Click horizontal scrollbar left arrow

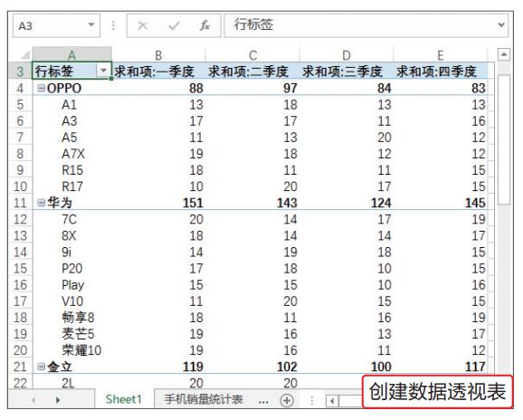[332, 401]
